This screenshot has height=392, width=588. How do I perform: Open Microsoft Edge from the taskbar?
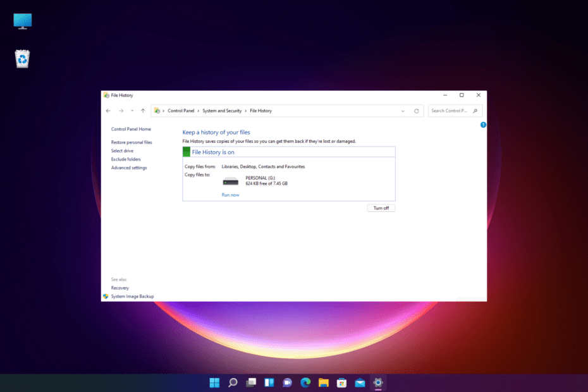pos(305,382)
